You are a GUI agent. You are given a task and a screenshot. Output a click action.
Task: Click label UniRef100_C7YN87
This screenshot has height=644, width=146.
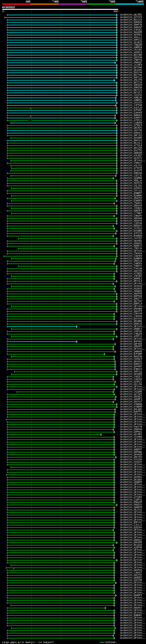click(x=131, y=213)
